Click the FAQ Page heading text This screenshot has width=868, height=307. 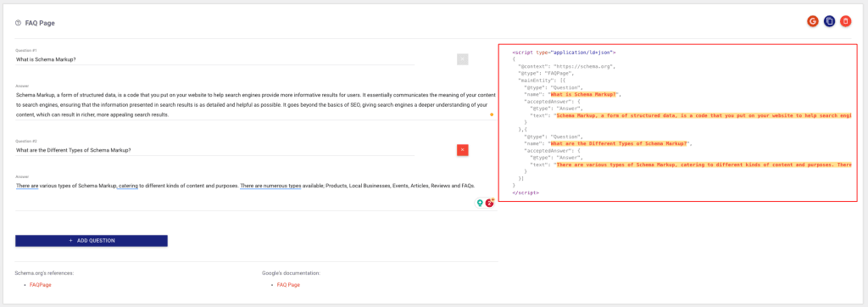[x=40, y=23]
